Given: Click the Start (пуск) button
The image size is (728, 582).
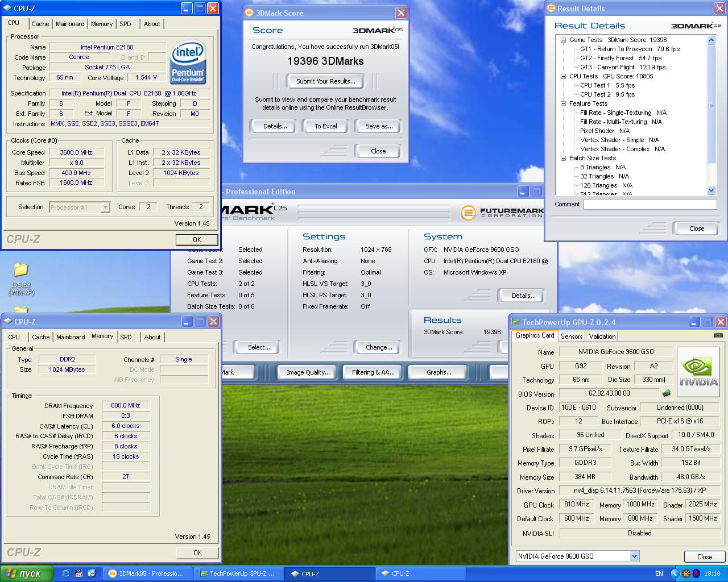Looking at the screenshot, I should tap(27, 573).
